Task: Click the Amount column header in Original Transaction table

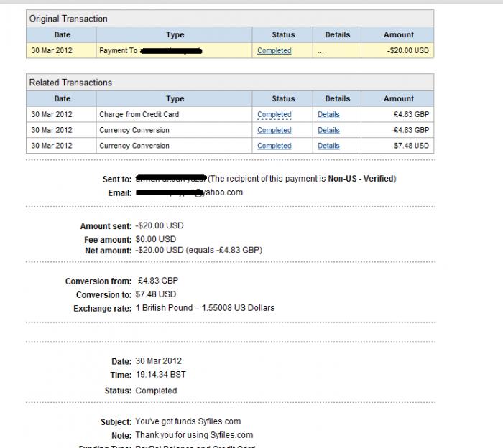Action: click(398, 34)
